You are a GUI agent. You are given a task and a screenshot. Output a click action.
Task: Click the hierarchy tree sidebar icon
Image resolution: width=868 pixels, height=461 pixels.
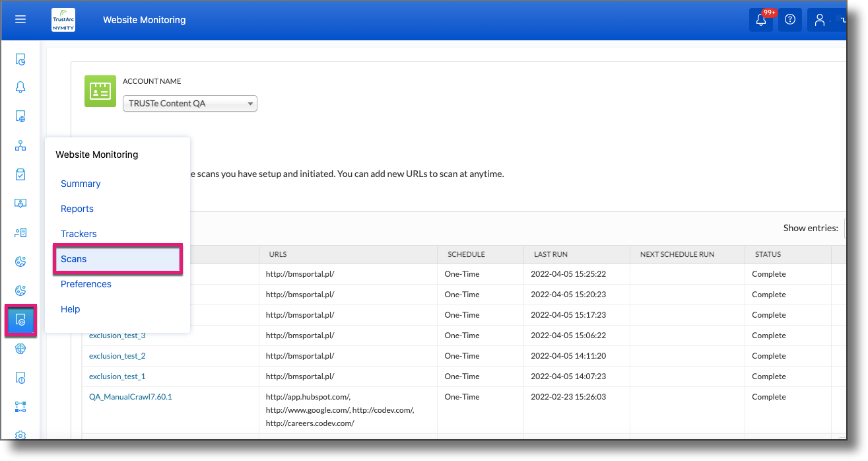coord(20,146)
